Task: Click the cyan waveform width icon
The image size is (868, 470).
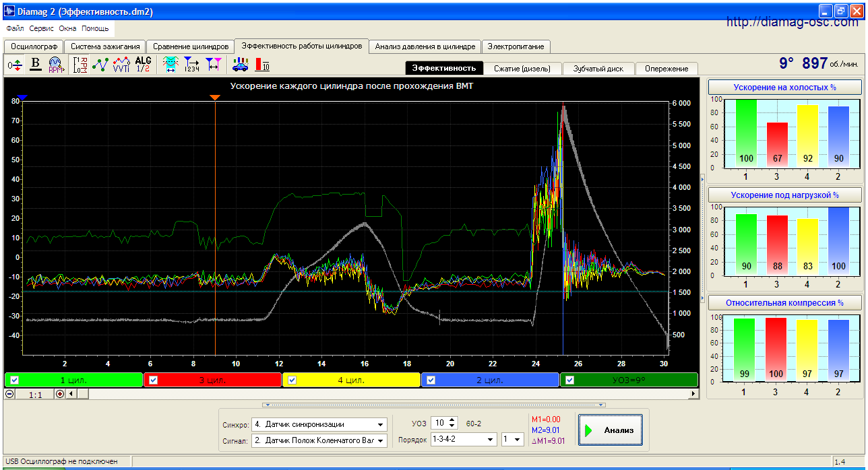Action: (171, 65)
